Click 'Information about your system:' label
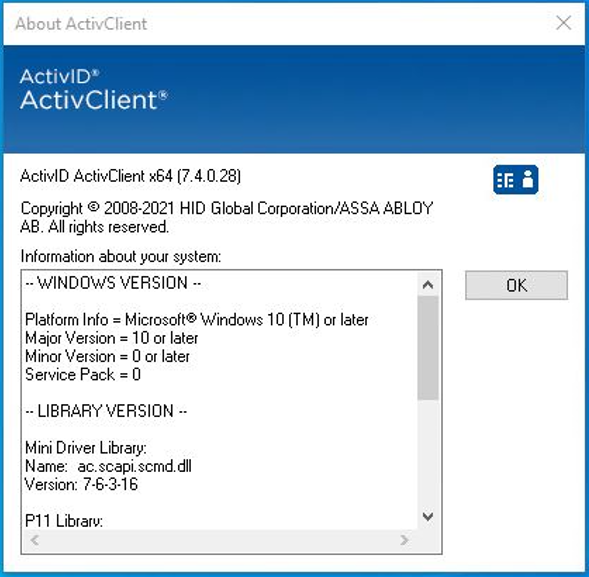The image size is (589, 577). (x=121, y=257)
